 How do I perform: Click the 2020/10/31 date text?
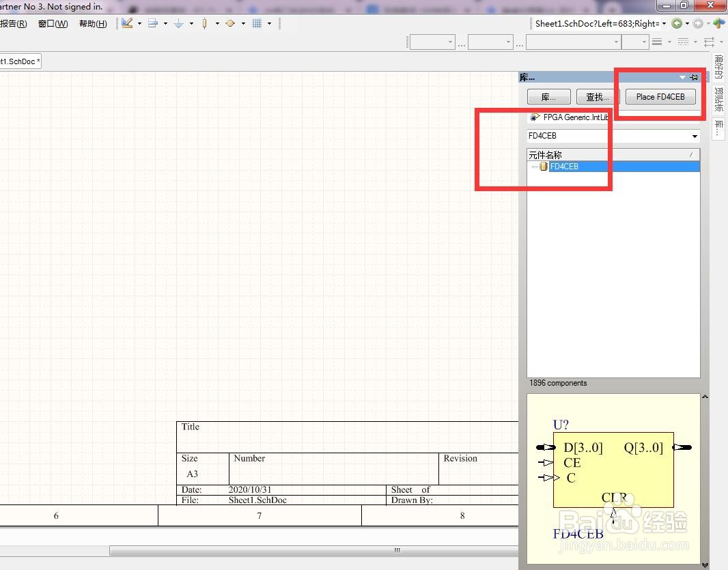click(250, 489)
